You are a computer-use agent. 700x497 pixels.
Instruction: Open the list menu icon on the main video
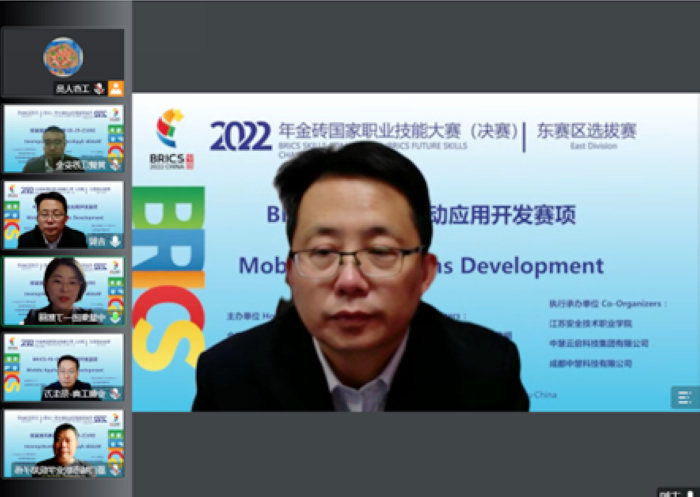[684, 397]
